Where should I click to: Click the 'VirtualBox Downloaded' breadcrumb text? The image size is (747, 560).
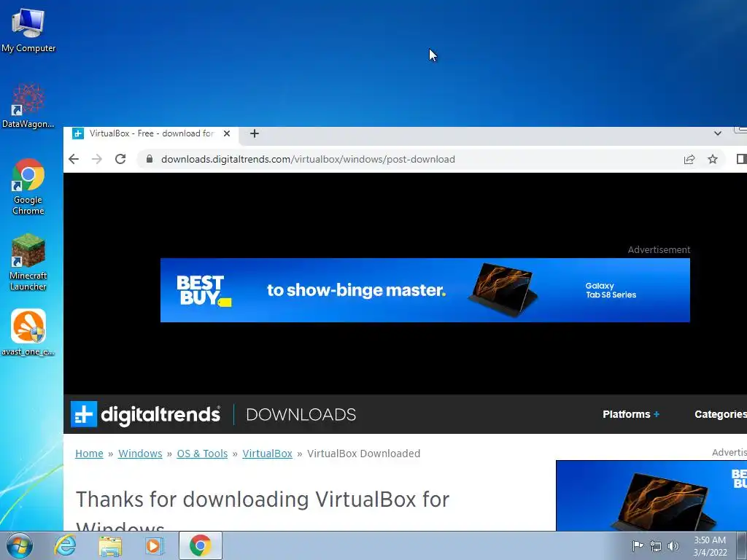point(363,454)
